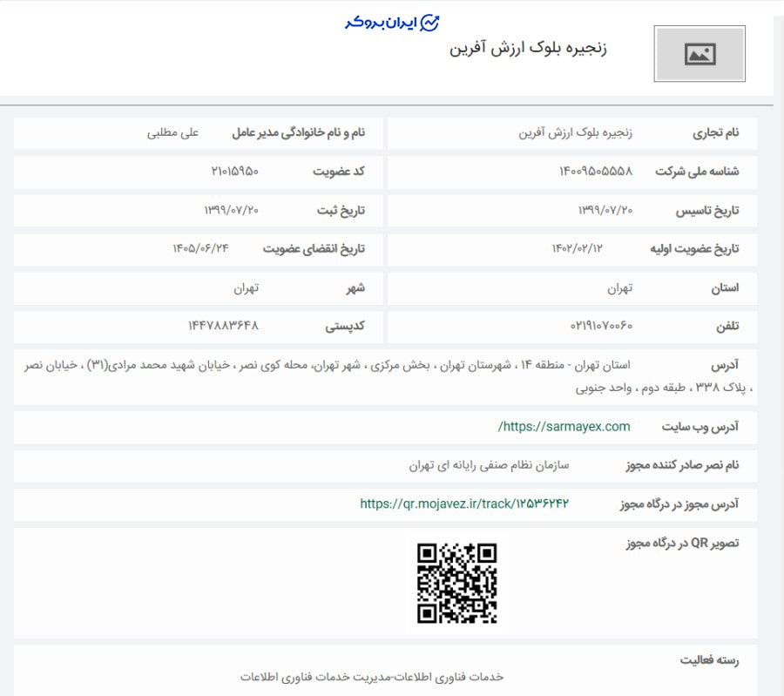
Task: Click the آدرس label
Action: point(725,366)
